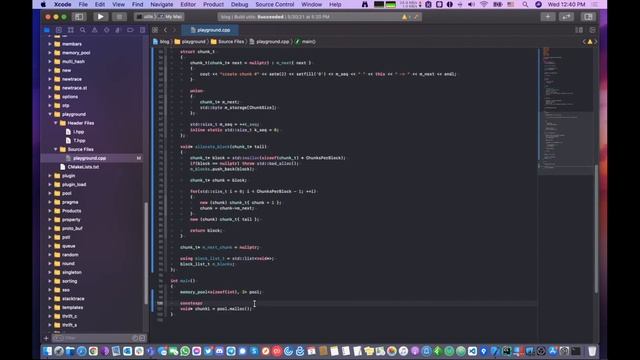Toggle the inspectors panel
The image size is (640, 360).
(x=588, y=17)
